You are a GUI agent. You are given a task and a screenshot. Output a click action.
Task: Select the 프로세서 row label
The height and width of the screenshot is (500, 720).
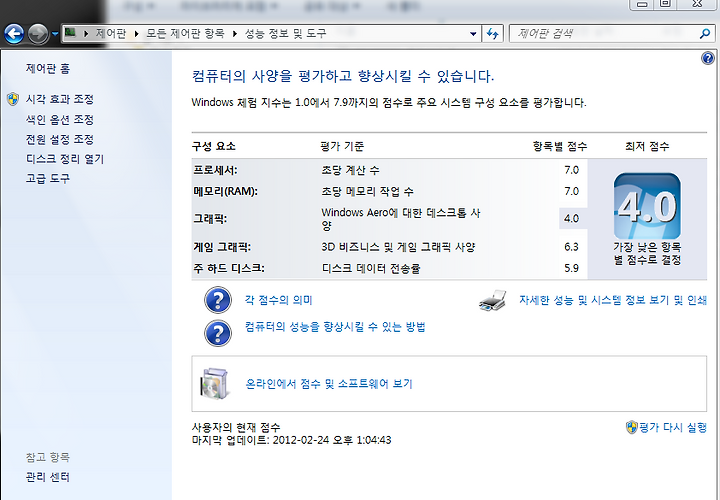pyautogui.click(x=215, y=170)
